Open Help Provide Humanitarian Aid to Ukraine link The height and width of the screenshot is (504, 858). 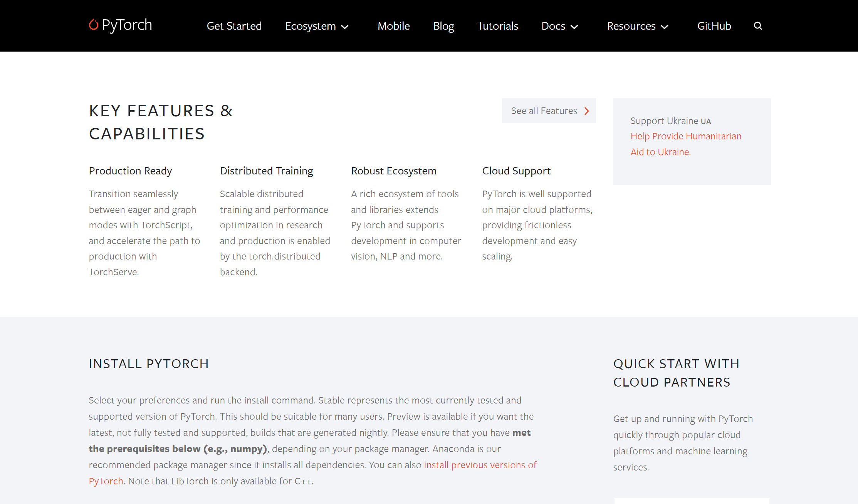[686, 144]
